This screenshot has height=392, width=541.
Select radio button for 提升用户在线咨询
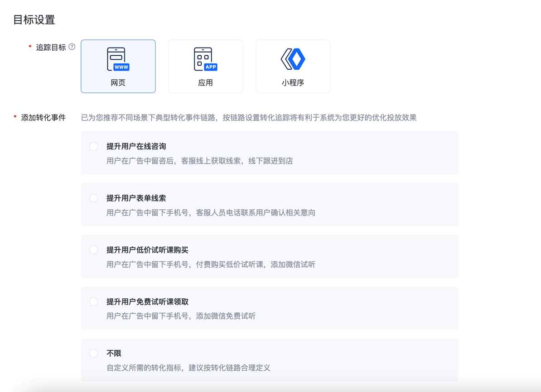click(x=94, y=146)
